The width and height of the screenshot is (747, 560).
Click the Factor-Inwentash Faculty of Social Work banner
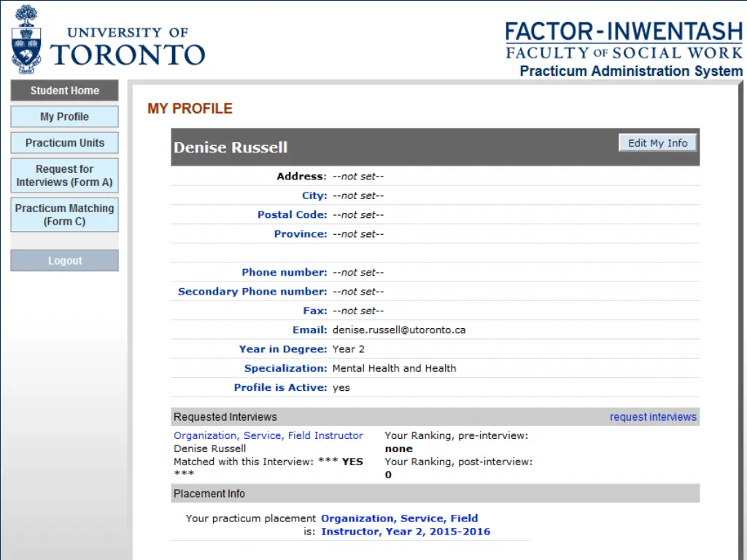tap(624, 40)
